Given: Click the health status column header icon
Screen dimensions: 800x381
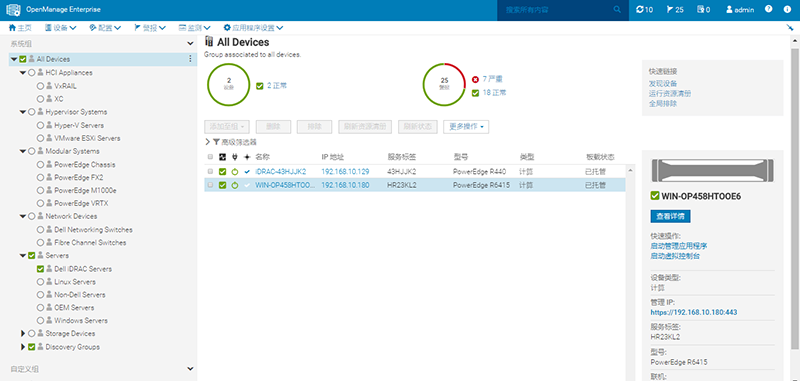Looking at the screenshot, I should 222,157.
